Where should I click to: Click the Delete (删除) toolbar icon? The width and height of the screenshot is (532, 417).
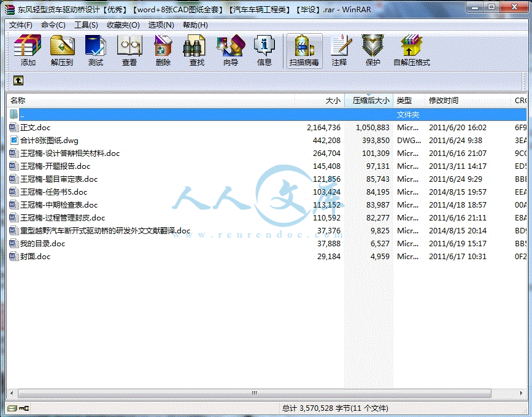tap(163, 45)
